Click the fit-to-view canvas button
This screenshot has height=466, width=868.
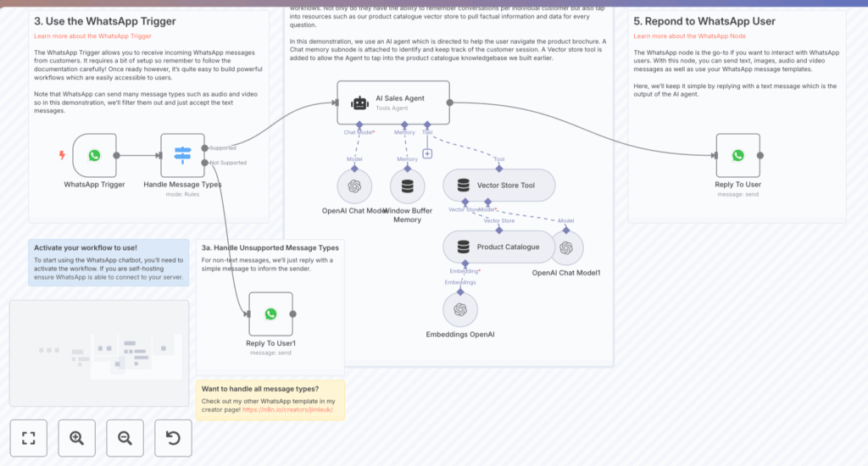[x=28, y=438]
